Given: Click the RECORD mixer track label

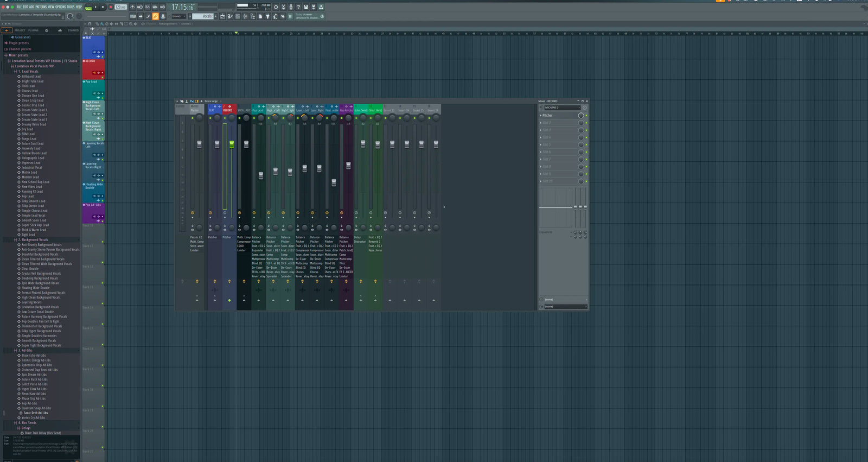Looking at the screenshot, I should tap(228, 110).
